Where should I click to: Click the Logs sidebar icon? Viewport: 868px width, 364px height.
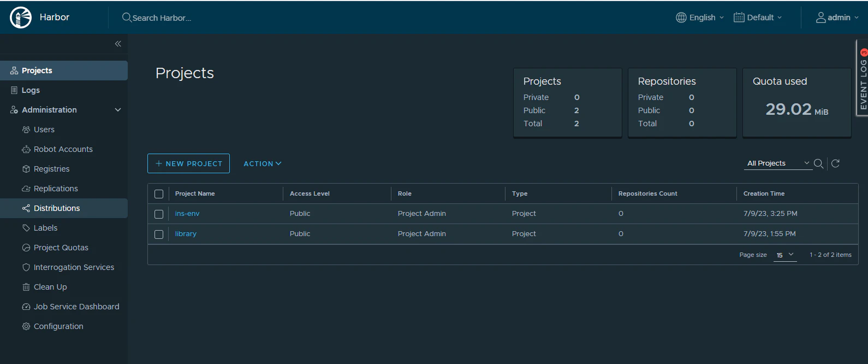pyautogui.click(x=14, y=90)
